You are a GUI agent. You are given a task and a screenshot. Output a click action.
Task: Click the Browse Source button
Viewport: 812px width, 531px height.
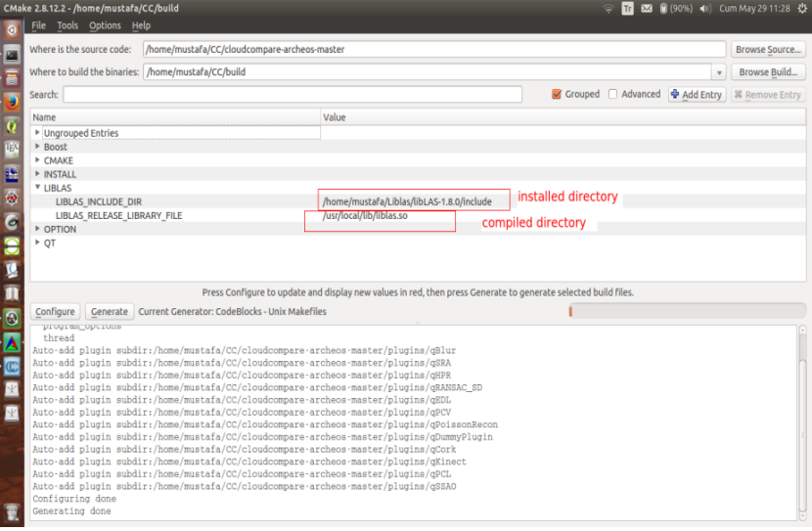click(x=768, y=49)
